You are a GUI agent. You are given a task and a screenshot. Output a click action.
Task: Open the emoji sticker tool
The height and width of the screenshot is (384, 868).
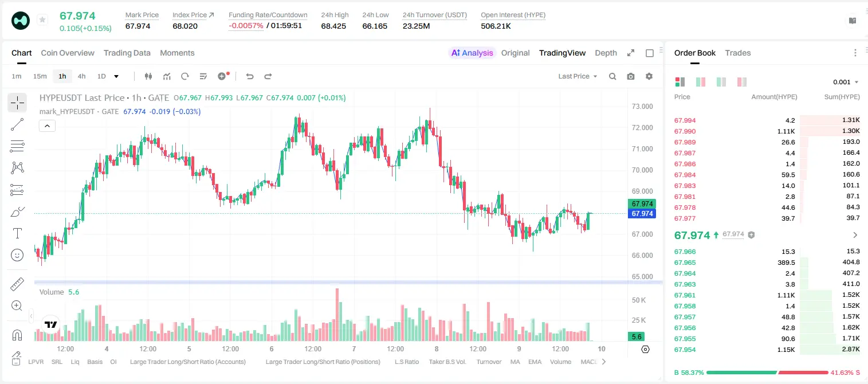(17, 255)
